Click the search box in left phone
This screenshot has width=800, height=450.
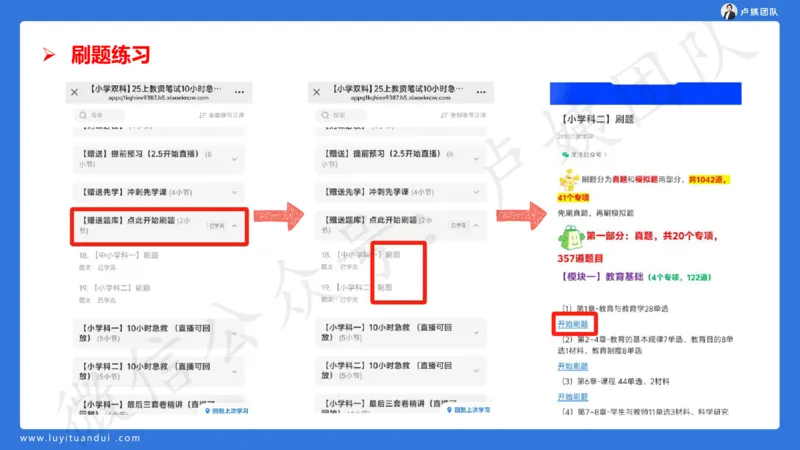coord(100,115)
